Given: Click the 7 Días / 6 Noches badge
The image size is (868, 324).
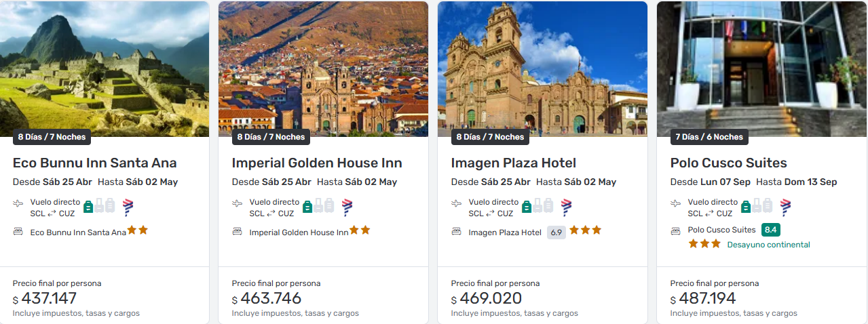Looking at the screenshot, I should click(x=709, y=137).
